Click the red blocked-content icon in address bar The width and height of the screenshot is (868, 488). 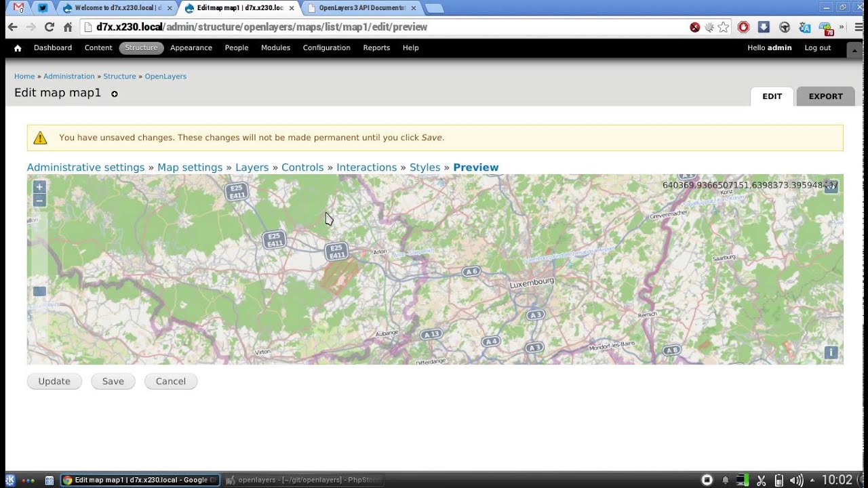pyautogui.click(x=695, y=27)
